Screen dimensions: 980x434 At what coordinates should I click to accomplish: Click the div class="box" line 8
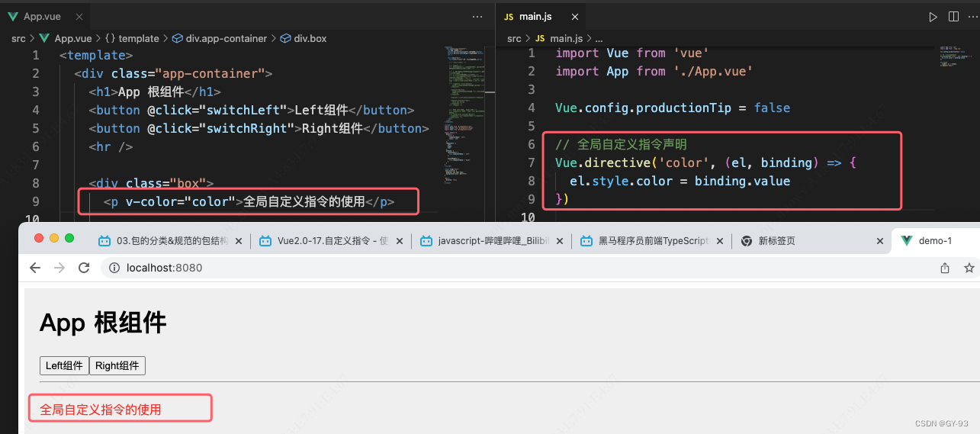pyautogui.click(x=151, y=183)
